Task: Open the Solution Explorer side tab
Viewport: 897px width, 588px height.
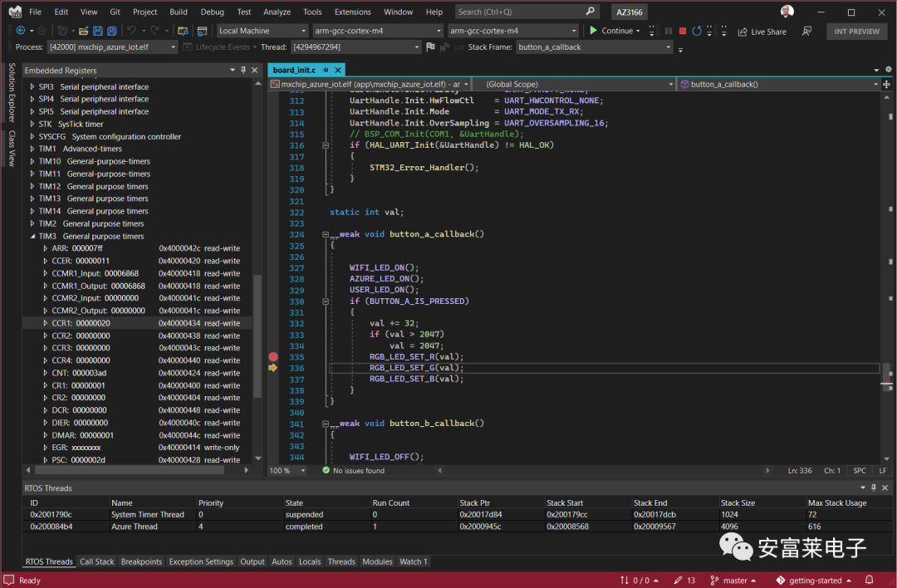Action: coord(12,92)
